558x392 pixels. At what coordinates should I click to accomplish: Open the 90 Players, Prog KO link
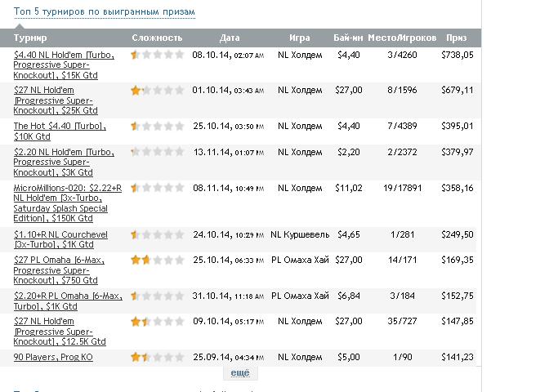[53, 357]
